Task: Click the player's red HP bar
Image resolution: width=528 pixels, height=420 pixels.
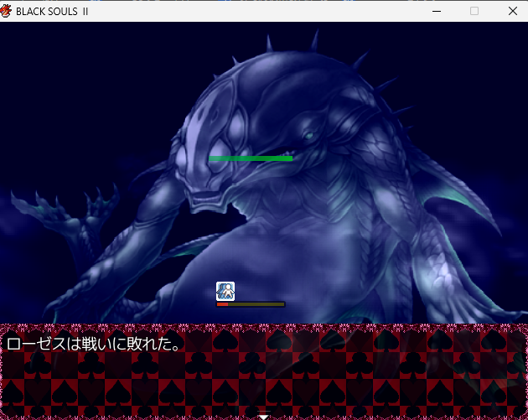Action: click(x=251, y=304)
